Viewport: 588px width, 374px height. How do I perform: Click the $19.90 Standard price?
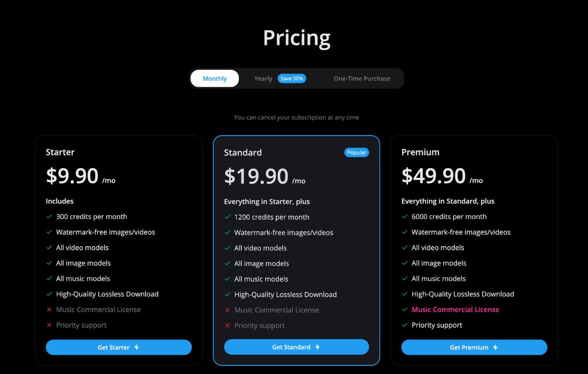point(257,176)
